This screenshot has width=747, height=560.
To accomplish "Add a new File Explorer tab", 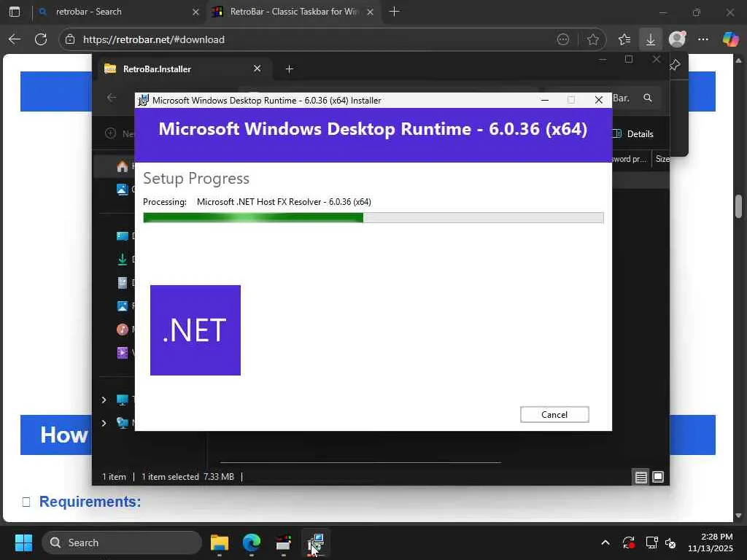I will click(289, 69).
